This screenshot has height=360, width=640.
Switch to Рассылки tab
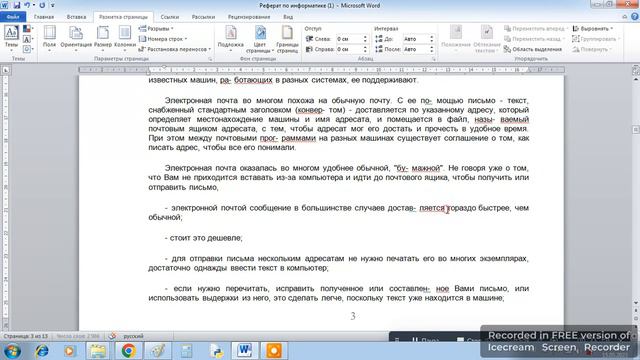[x=203, y=17]
